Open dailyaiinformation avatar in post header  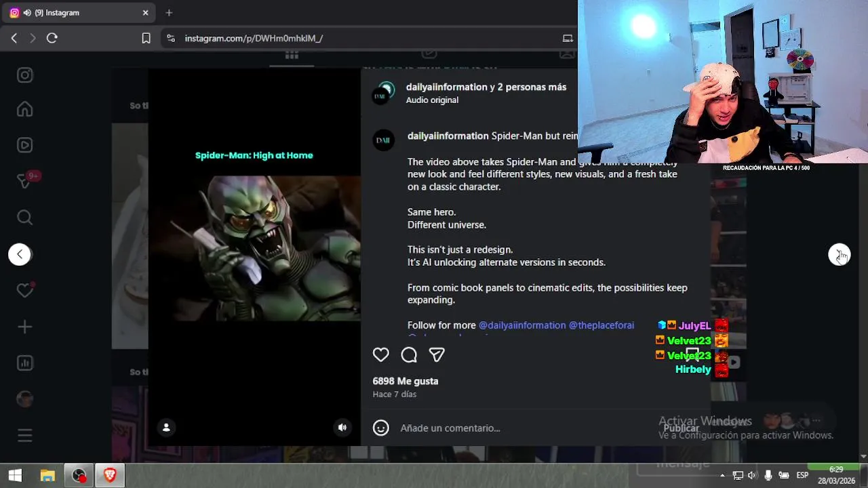pos(384,93)
